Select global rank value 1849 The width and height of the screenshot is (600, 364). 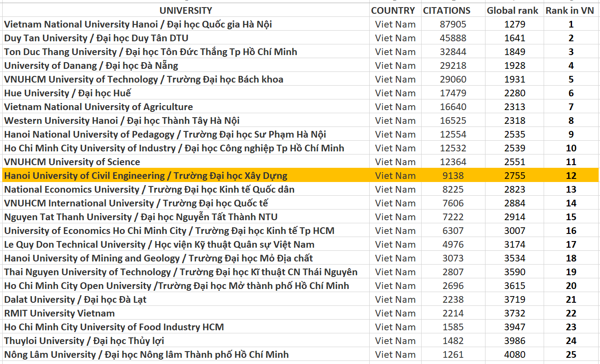click(514, 51)
